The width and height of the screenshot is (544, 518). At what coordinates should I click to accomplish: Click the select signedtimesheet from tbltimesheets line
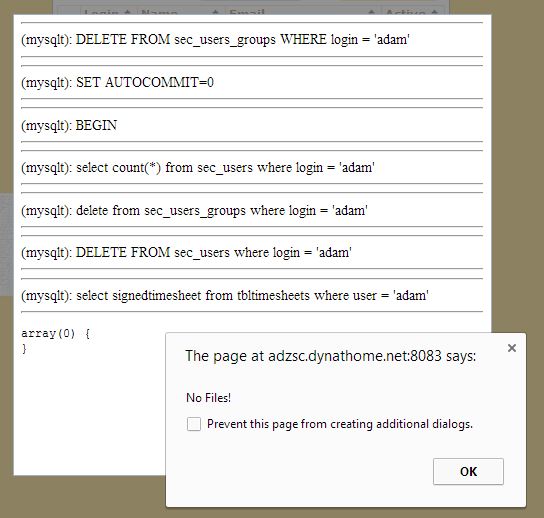coord(225,296)
